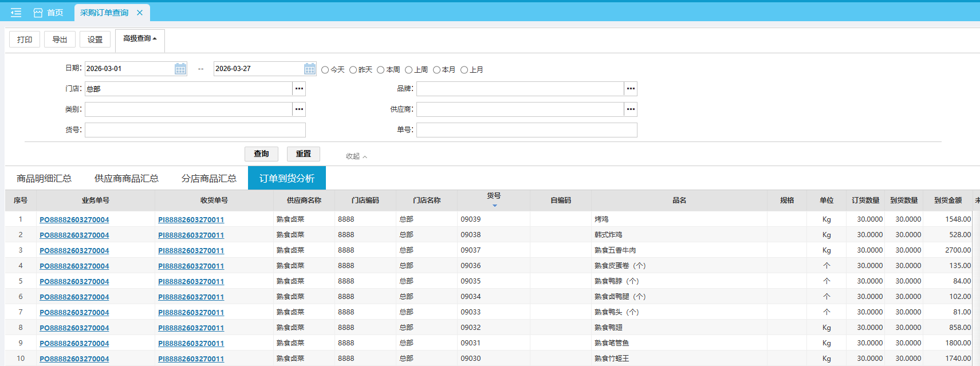Screen dimensions: 980x366
Task: Collapse the filter panel with 收起
Action: [x=356, y=156]
